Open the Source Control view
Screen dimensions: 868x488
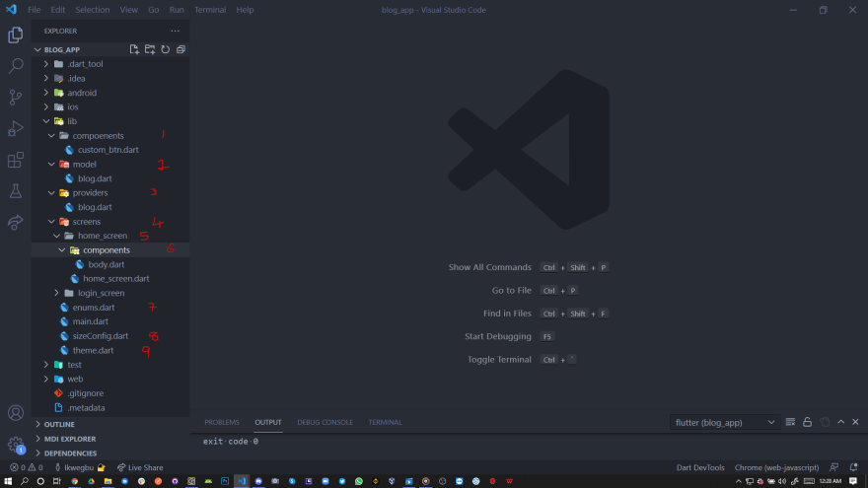(16, 98)
